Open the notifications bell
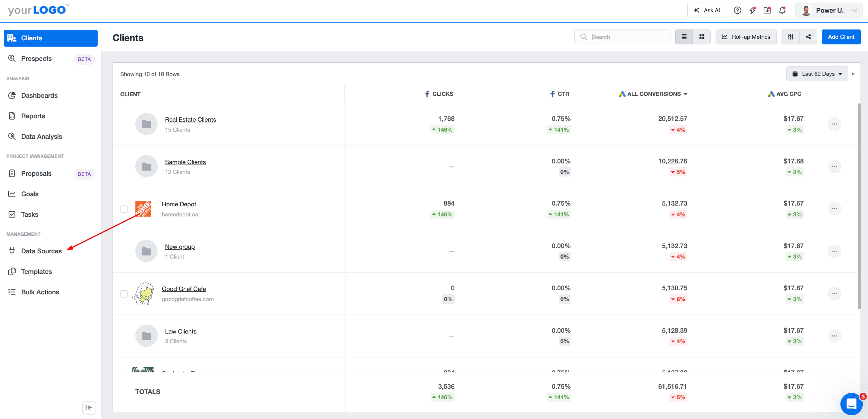The height and width of the screenshot is (419, 868). (782, 10)
